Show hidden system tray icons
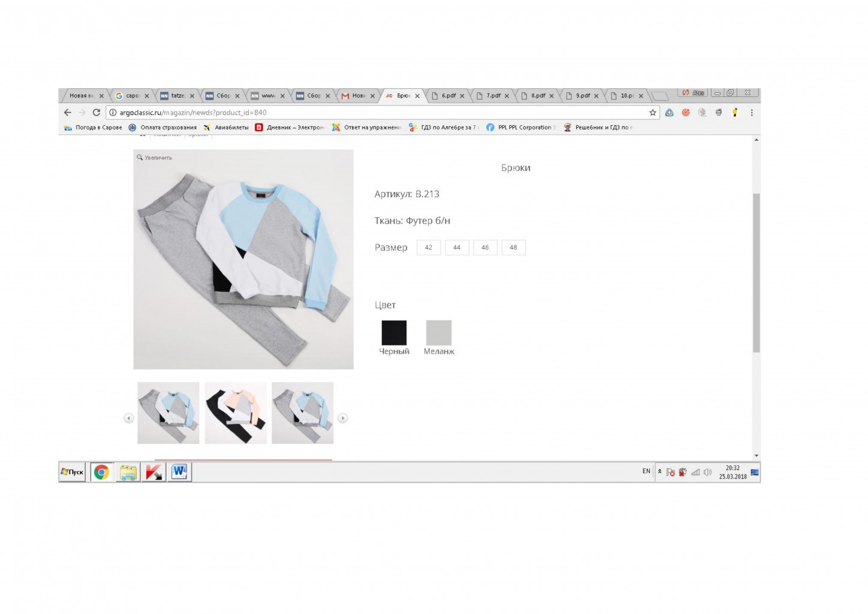Screen dimensions: 868x614 click(660, 471)
